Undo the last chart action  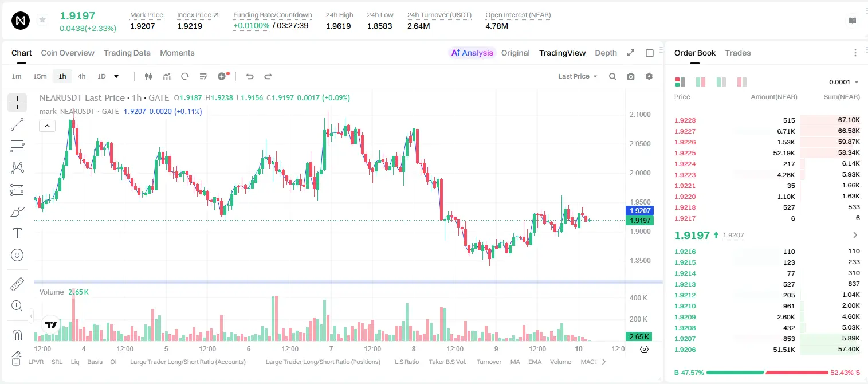tap(249, 76)
